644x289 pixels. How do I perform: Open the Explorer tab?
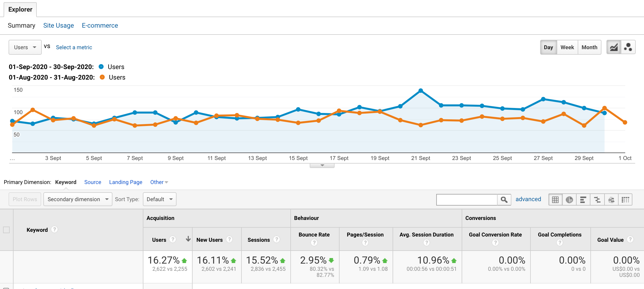(20, 9)
